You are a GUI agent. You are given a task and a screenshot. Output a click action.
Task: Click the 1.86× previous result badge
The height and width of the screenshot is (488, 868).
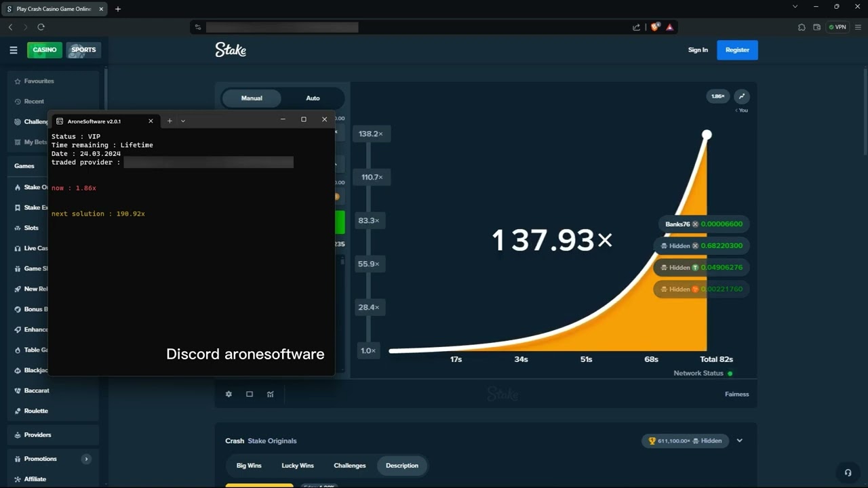[x=717, y=96]
